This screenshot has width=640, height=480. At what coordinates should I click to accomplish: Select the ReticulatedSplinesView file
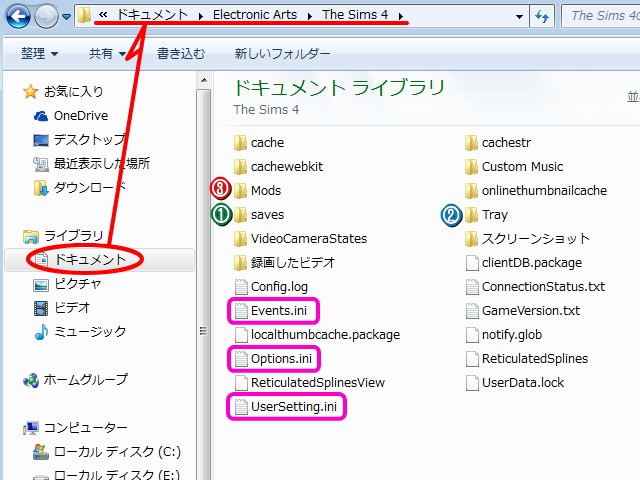310,383
